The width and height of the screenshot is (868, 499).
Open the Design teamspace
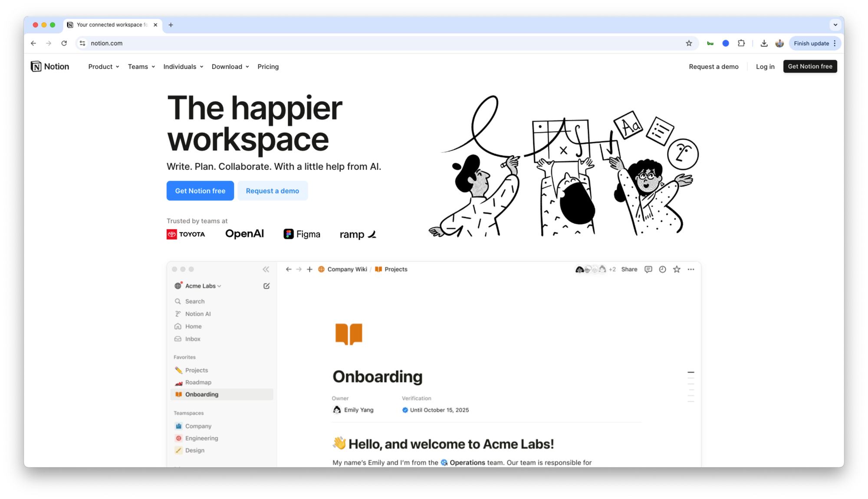coord(222,450)
